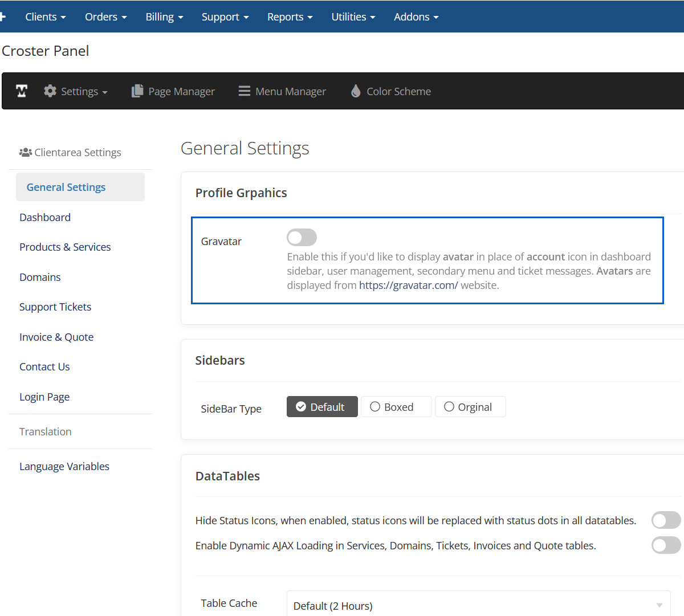
Task: Open the gravatar.com link
Action: 408,285
